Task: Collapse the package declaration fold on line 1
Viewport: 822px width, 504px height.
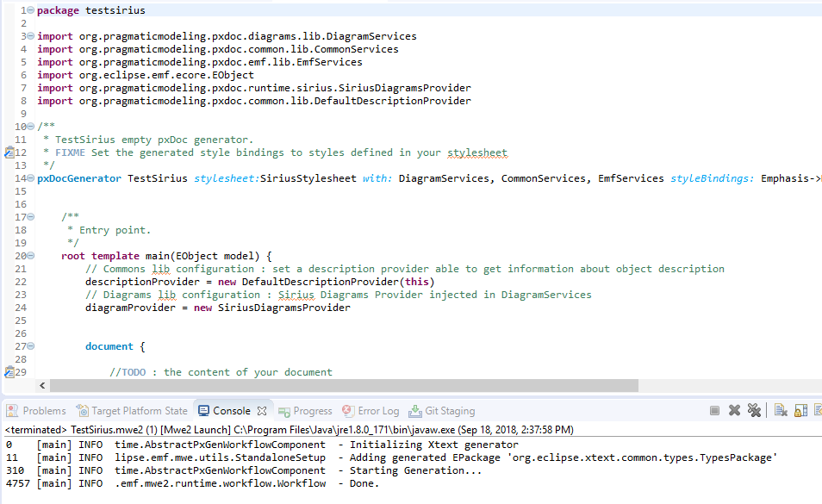Action: [x=31, y=10]
